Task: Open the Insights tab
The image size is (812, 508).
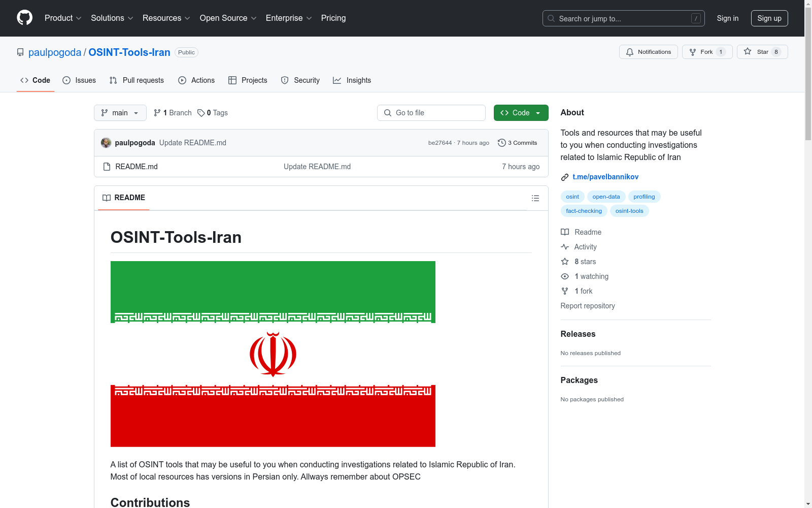Action: tap(352, 80)
